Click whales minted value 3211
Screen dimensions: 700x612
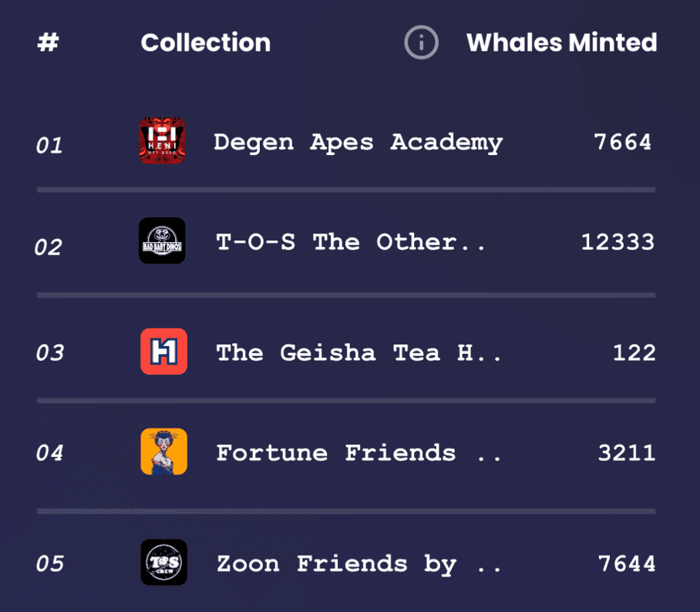point(626,452)
